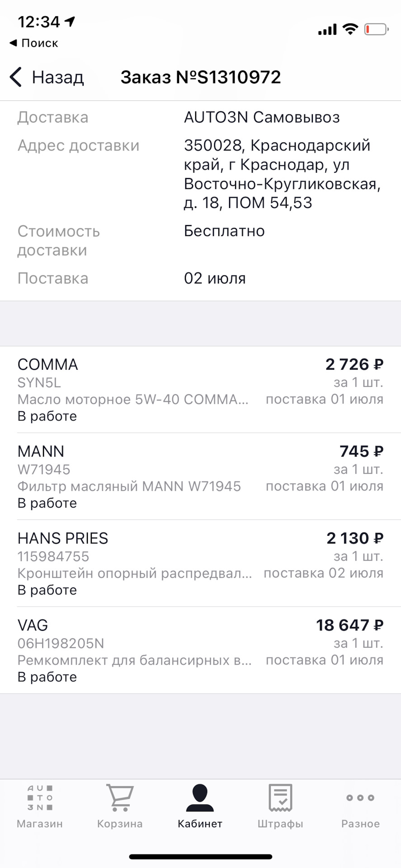This screenshot has height=868, width=401.
Task: Open the Корзина shopping cart icon
Action: pyautogui.click(x=120, y=798)
